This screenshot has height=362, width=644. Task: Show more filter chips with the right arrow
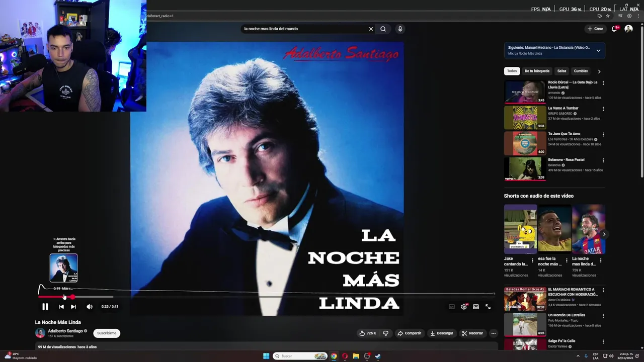(x=599, y=71)
